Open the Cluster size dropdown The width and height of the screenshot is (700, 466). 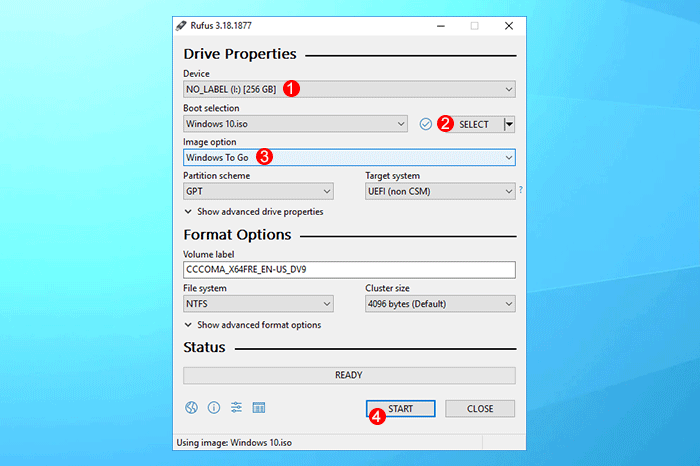(440, 304)
